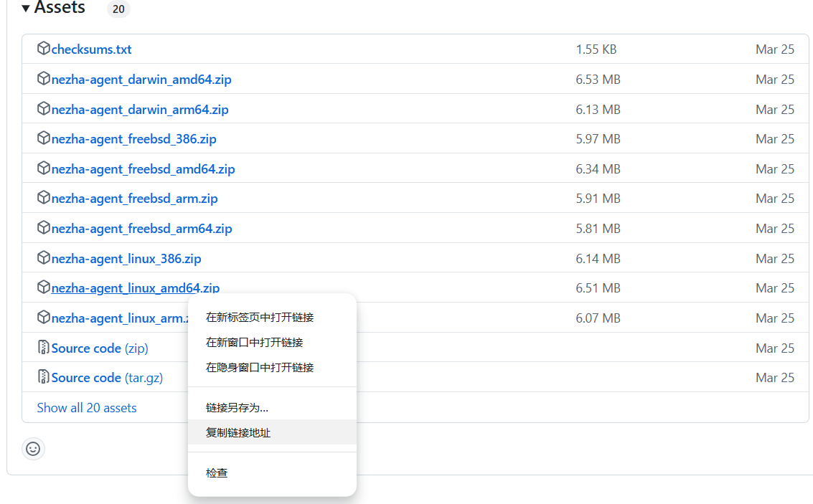Open the smiley reaction picker button
Screen dimensions: 813x504
33,449
